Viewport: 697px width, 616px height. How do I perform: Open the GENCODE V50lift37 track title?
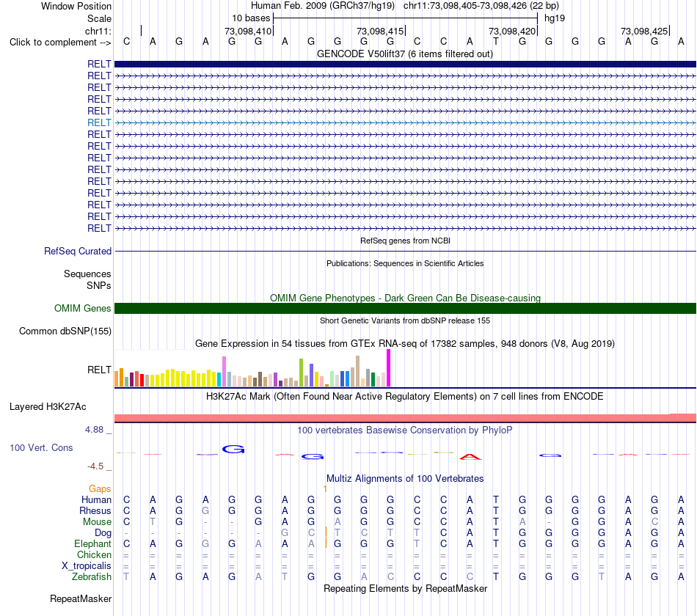(404, 54)
